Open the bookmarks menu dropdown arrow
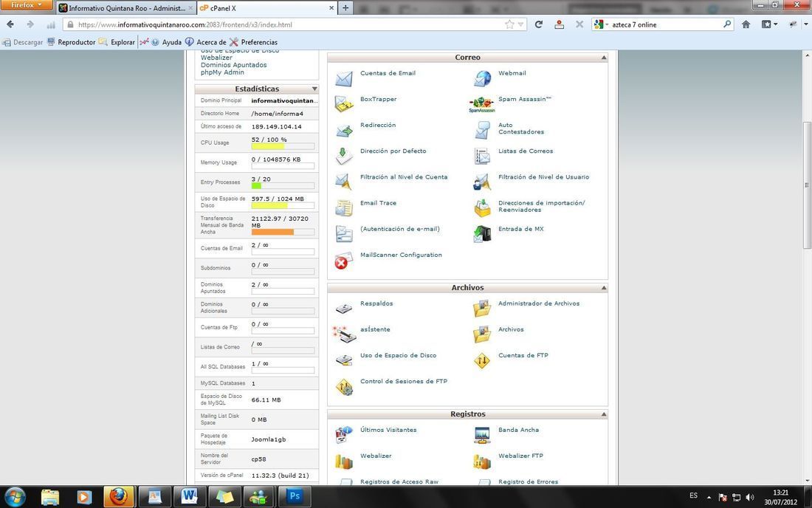The width and height of the screenshot is (812, 508). click(x=775, y=24)
